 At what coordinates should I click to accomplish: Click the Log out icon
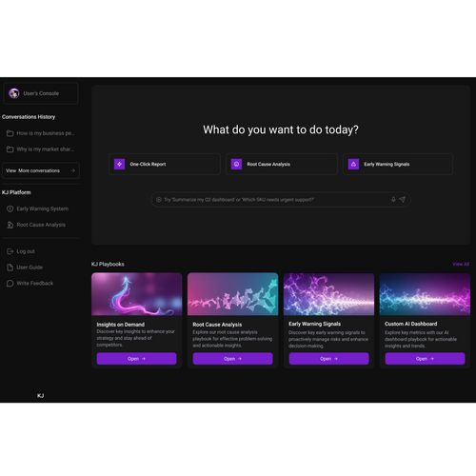(10, 251)
